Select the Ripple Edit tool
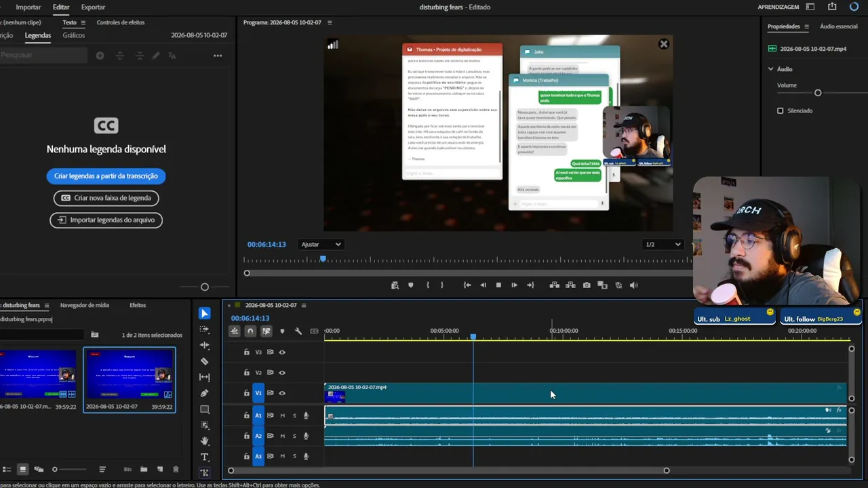 click(205, 345)
